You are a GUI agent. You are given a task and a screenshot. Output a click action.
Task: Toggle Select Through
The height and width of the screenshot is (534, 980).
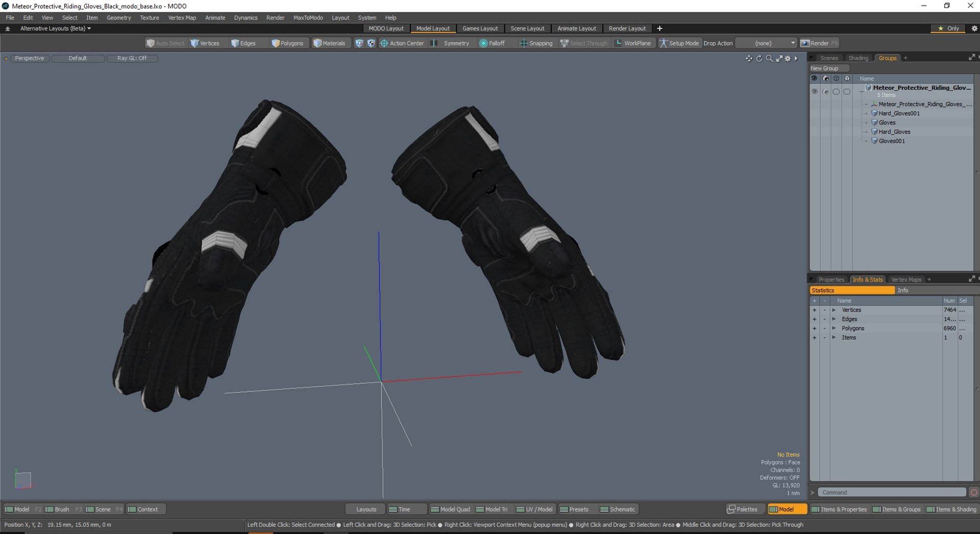[x=584, y=43]
